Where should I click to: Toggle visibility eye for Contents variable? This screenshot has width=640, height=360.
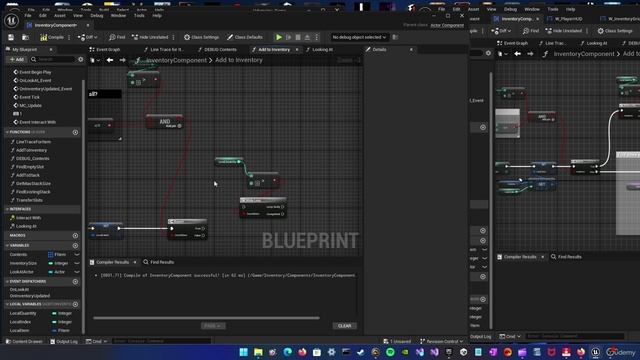tap(77, 254)
